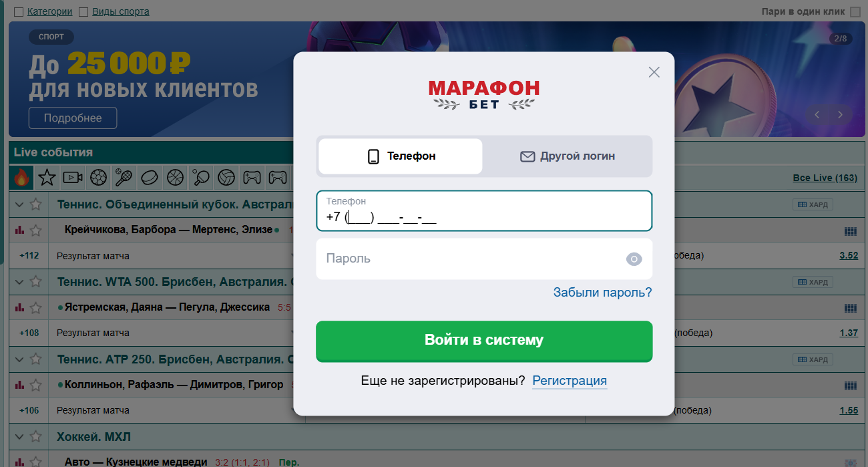The height and width of the screenshot is (467, 868).
Task: Select an esports gamepad icon
Action: [x=252, y=177]
